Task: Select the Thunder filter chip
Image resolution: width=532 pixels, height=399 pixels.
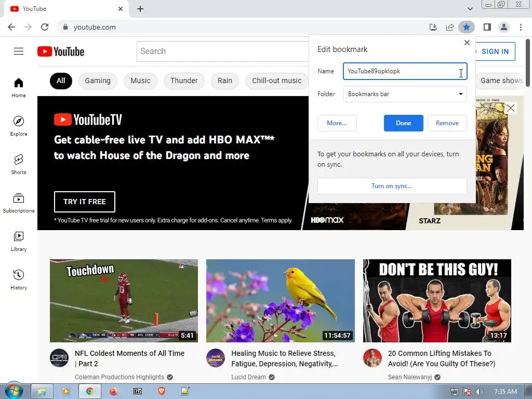Action: pos(184,81)
